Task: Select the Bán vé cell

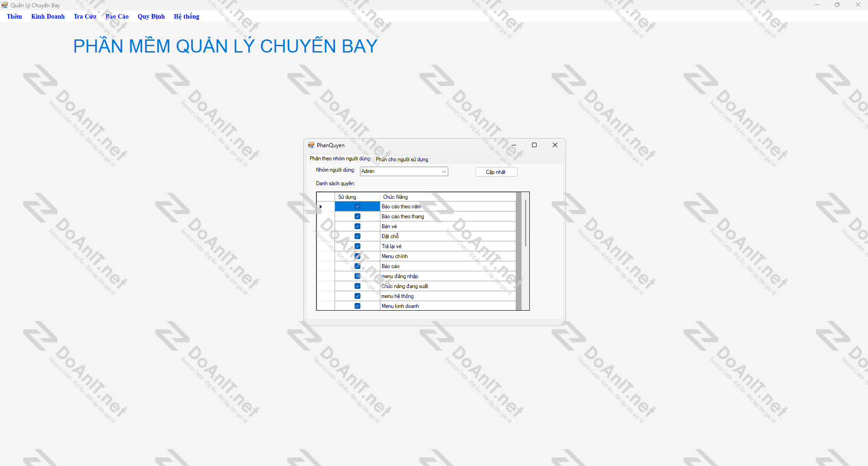Action: 448,226
